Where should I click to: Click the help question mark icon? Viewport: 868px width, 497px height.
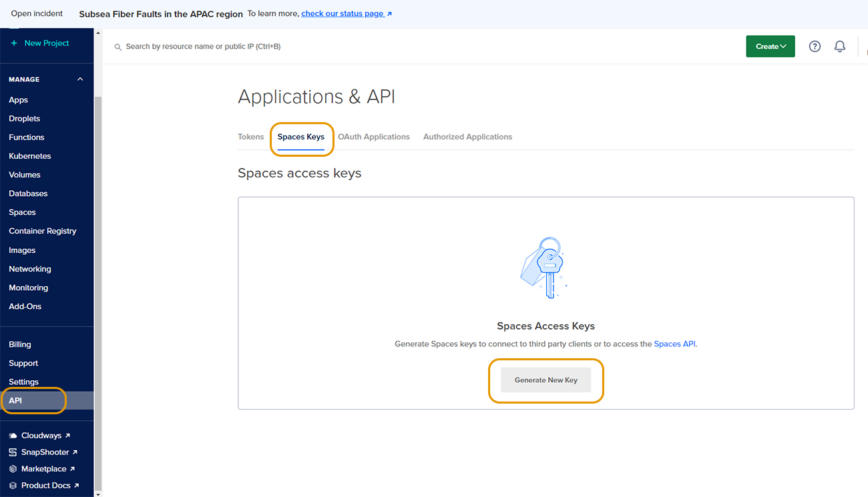pyautogui.click(x=815, y=47)
